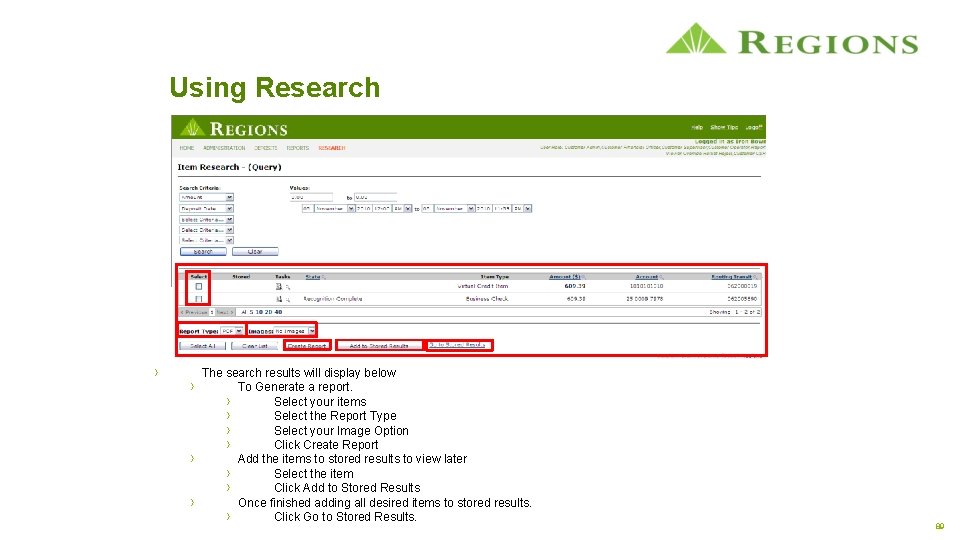The height and width of the screenshot is (540, 960).
Task: Click the amount to value field
Action: coord(375,198)
